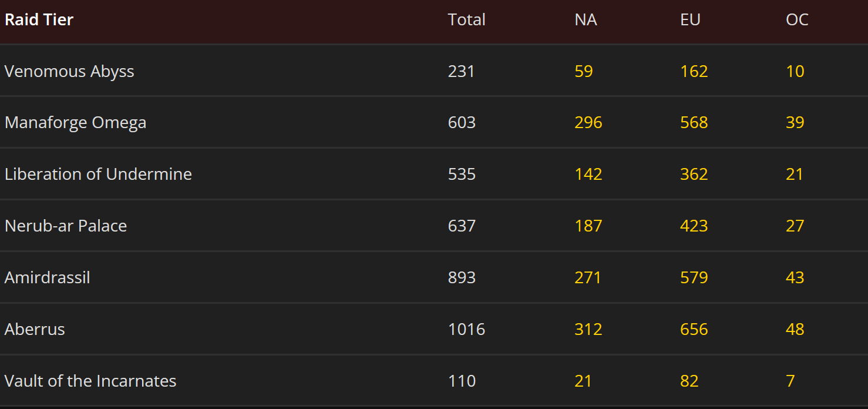Viewport: 868px width, 409px height.
Task: Click EU count 82 for Vault of the Incarnates
Action: (689, 381)
